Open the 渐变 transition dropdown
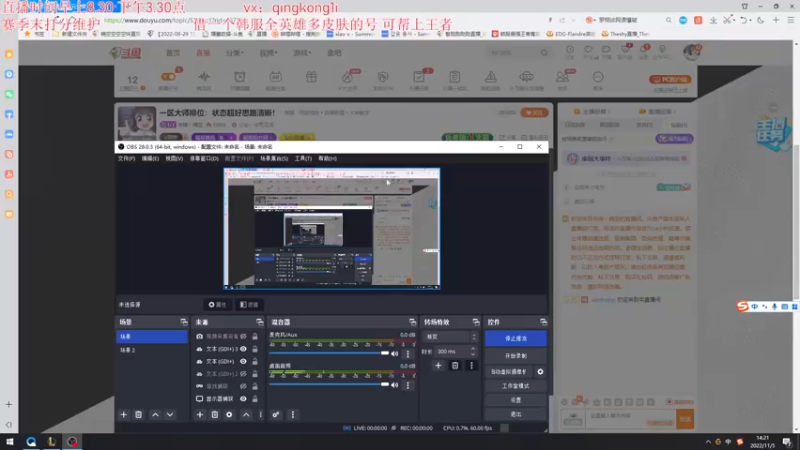 click(x=450, y=337)
